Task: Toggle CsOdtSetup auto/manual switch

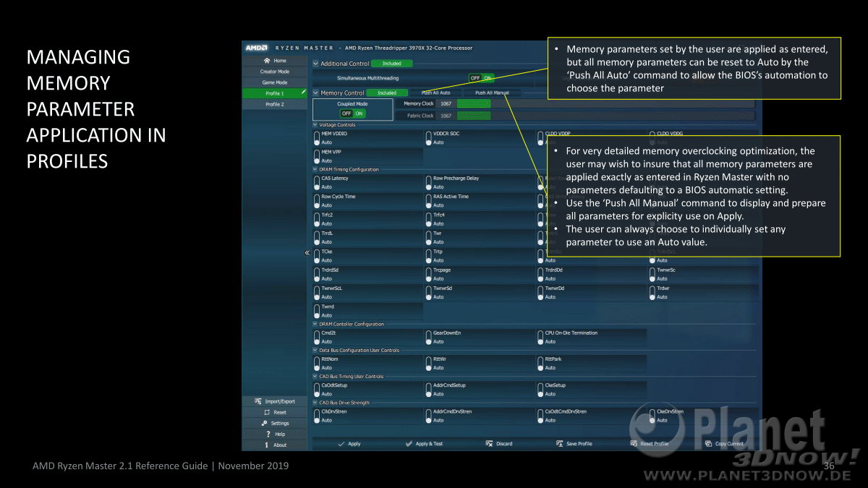Action: [317, 390]
